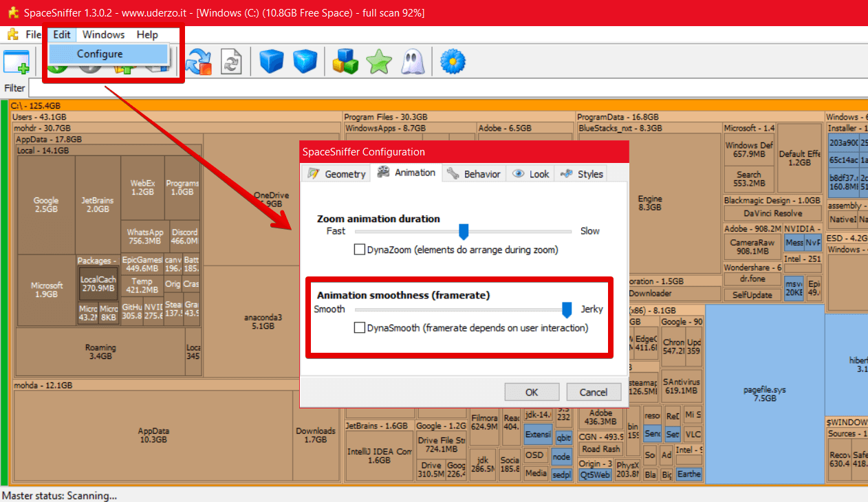Select the IntelliJ IDEA 1.6GB block
Screen dimensions: 868x502
(379, 456)
